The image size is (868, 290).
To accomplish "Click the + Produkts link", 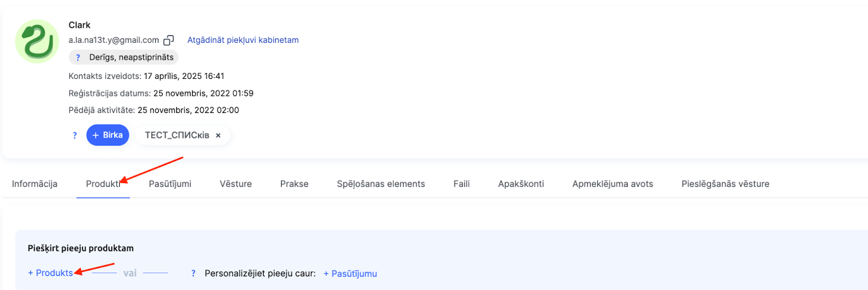I will point(50,273).
